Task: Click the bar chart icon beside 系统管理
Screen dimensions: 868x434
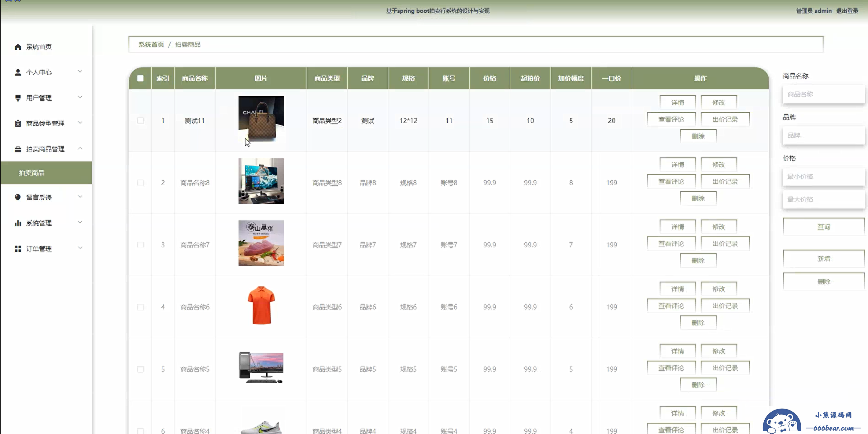Action: point(18,223)
